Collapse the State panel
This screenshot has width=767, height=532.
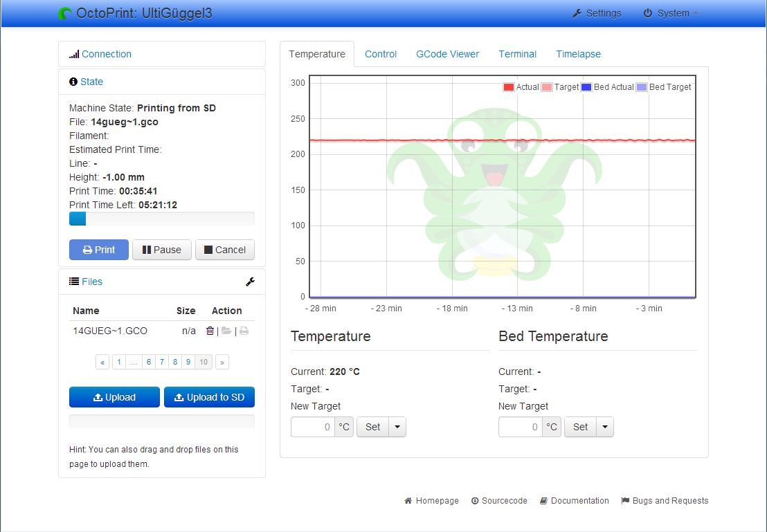[91, 82]
